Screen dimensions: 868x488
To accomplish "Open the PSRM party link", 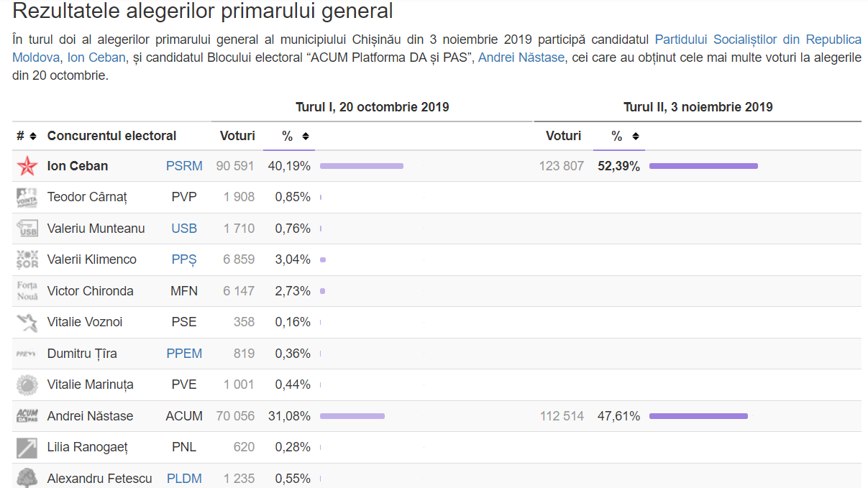I will (184, 166).
